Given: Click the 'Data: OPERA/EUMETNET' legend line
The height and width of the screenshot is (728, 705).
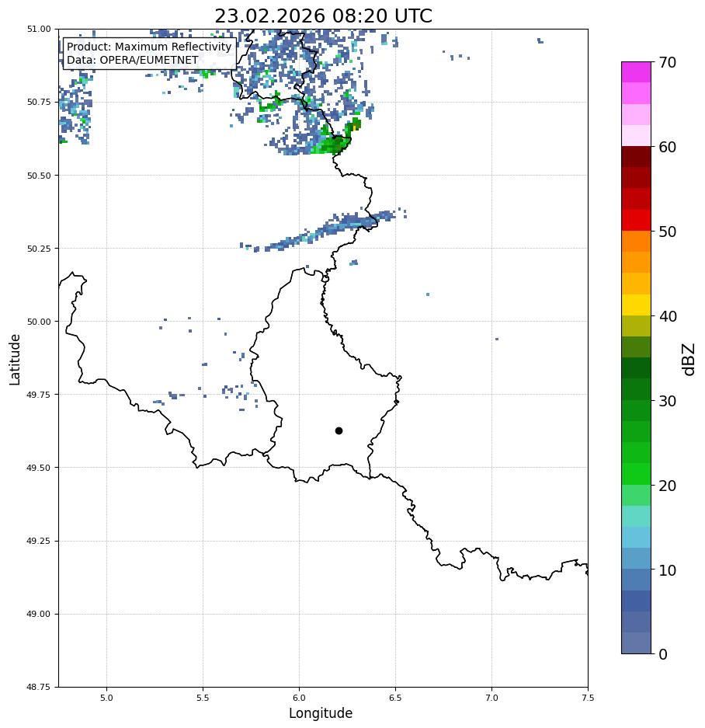Looking at the screenshot, I should (x=132, y=60).
